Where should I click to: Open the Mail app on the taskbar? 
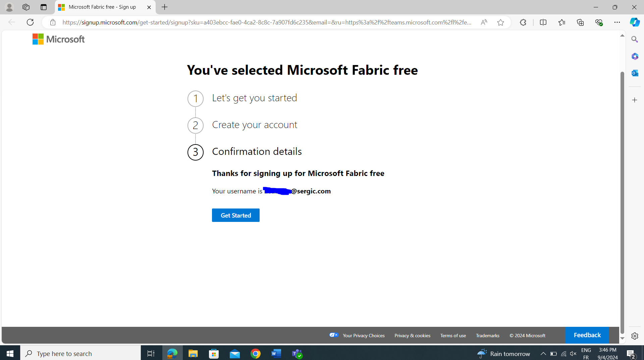coord(235,353)
